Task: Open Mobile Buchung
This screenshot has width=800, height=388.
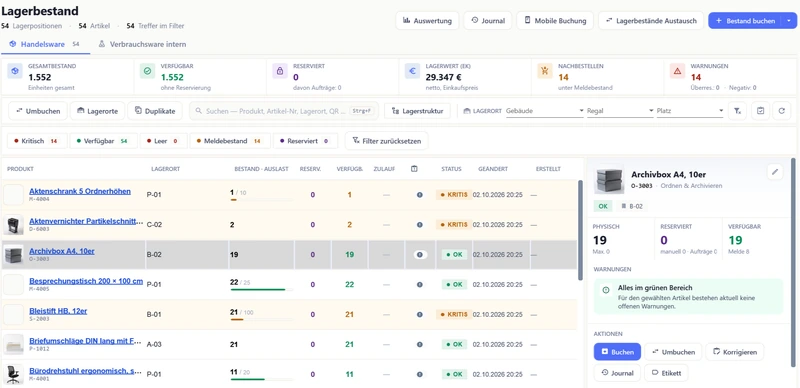Action: coord(555,20)
